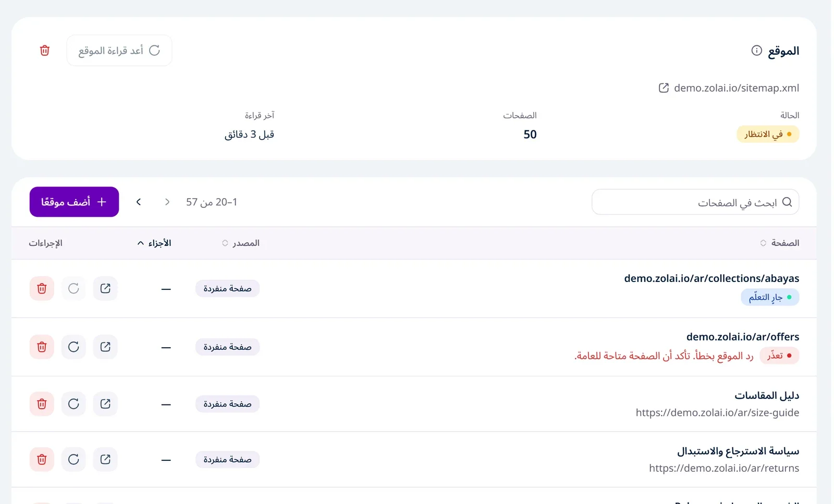Screen dimensions: 834x504
Task: Click the قبل 3 دقائق last read value
Action: click(x=249, y=134)
